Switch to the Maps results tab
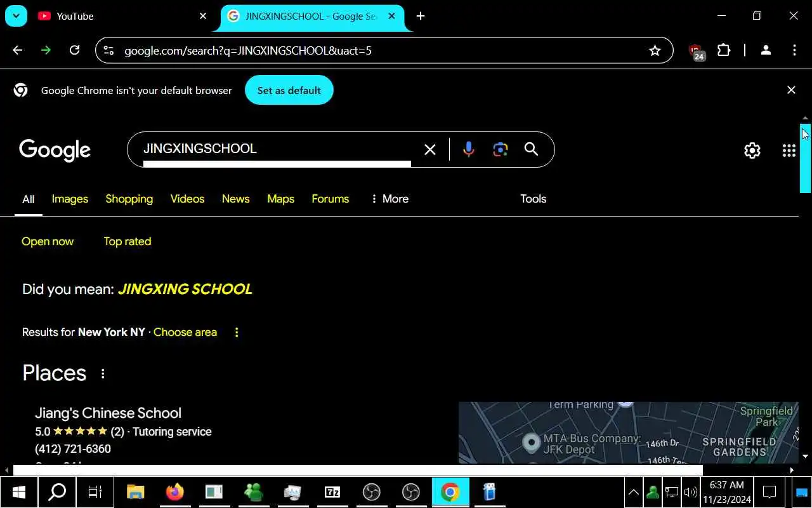Image resolution: width=812 pixels, height=508 pixels. click(x=280, y=199)
